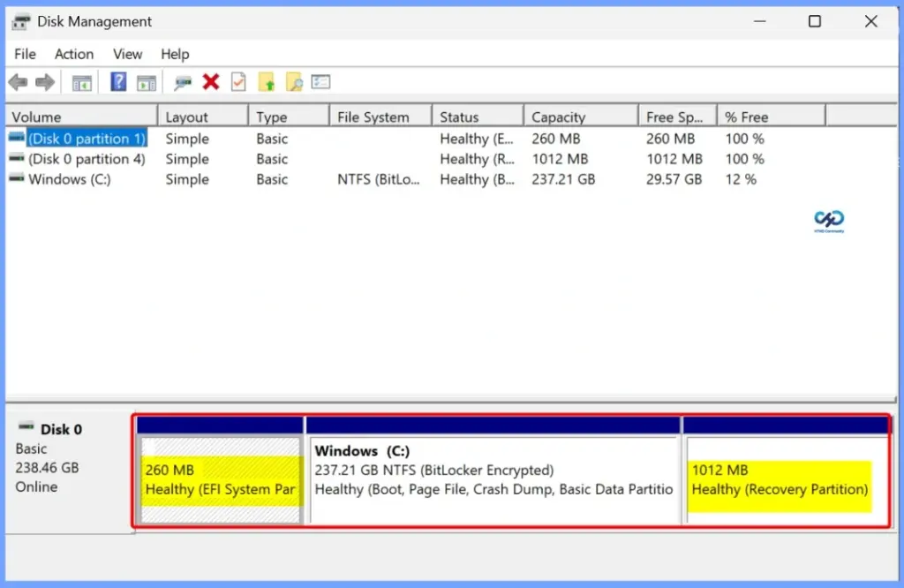
Task: Close the Disk Management window
Action: 870,21
